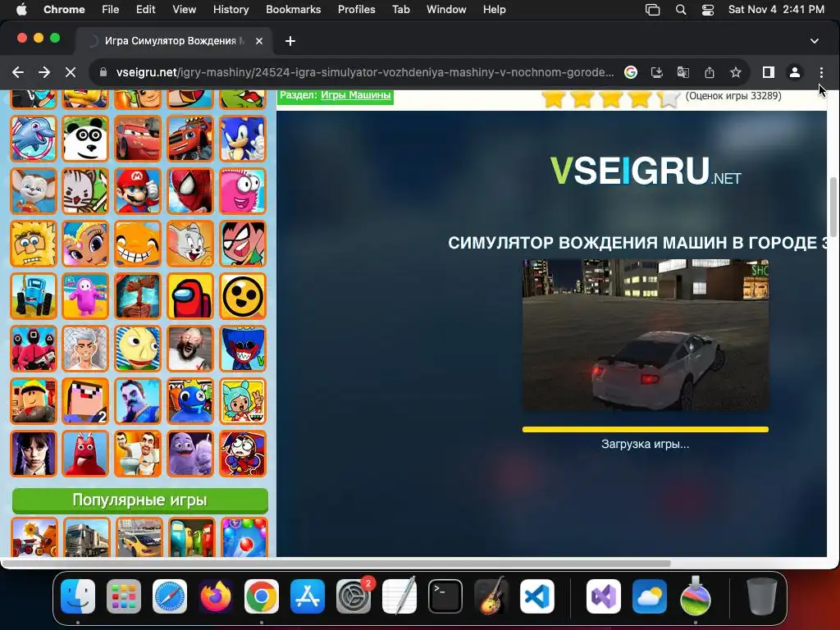The image size is (840, 630).
Task: Click the yellow game loading progress bar
Action: pos(645,429)
